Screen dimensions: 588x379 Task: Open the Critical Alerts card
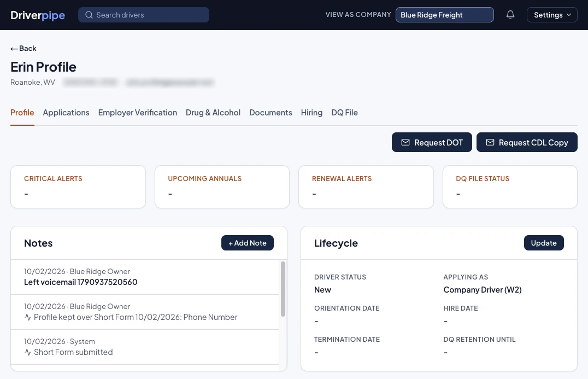78,186
